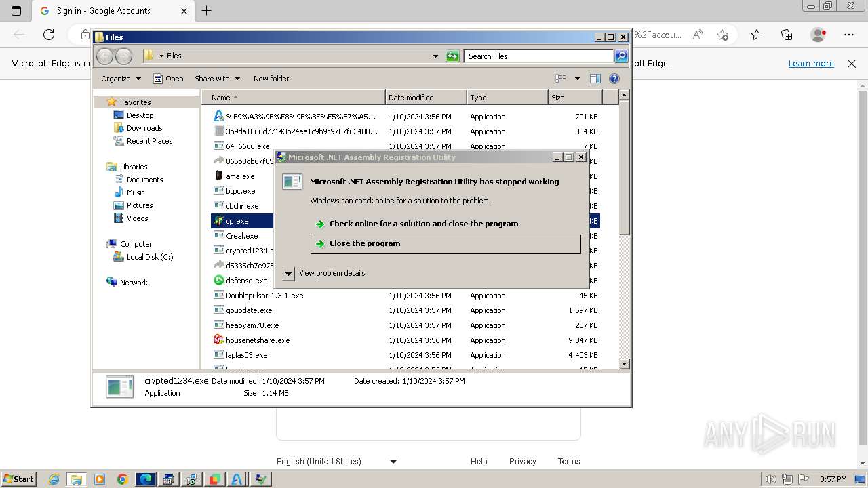
Task: Click the Explorer back arrow
Action: pyautogui.click(x=104, y=56)
